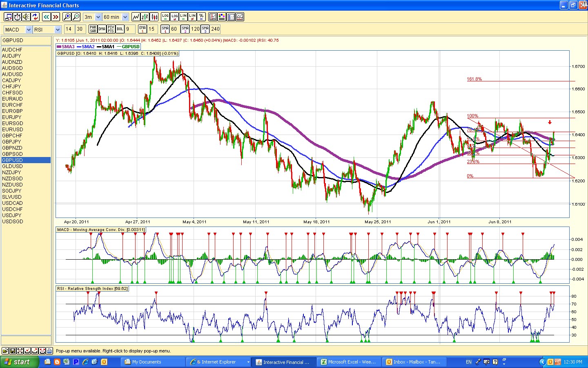Screen dimensions: 588x368
Task: Switch to Inbox Mailbox taskbar window
Action: pos(415,362)
